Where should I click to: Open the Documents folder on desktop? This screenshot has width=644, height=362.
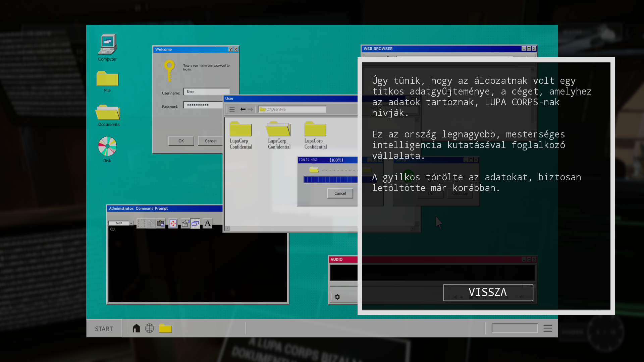(108, 113)
